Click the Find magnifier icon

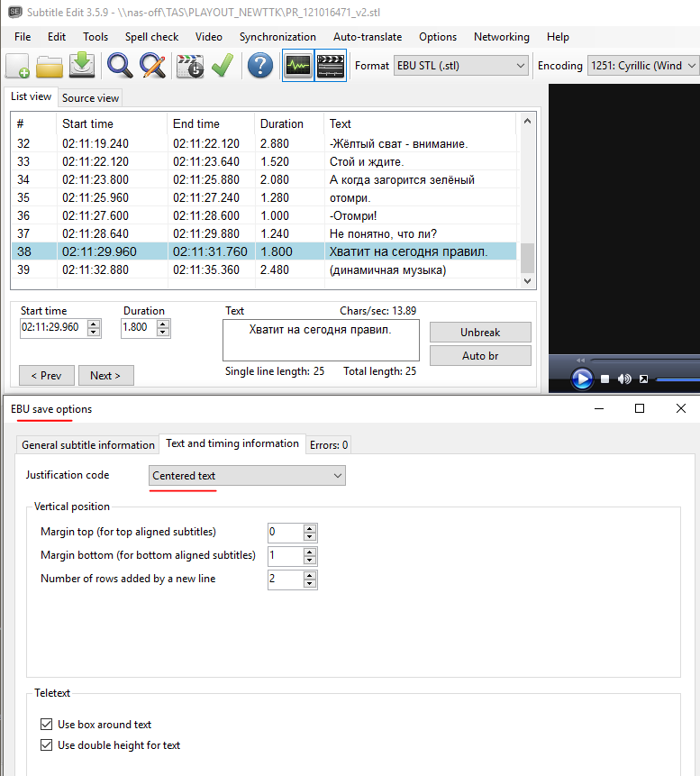(120, 66)
